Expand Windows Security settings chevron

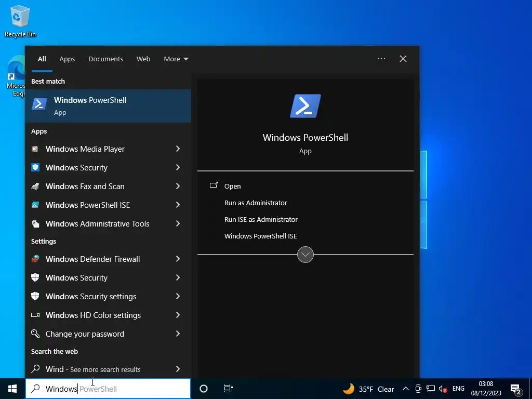[178, 296]
